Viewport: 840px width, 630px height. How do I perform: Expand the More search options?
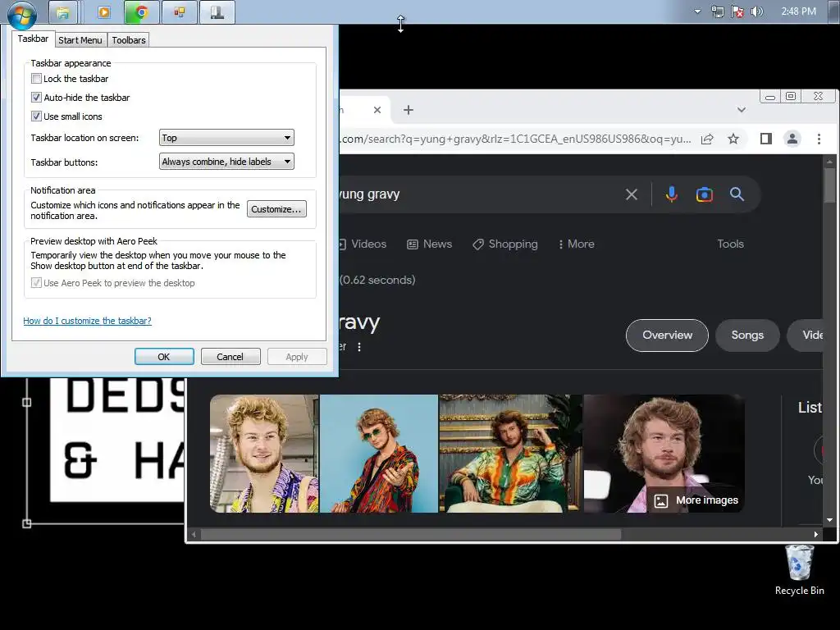(577, 244)
